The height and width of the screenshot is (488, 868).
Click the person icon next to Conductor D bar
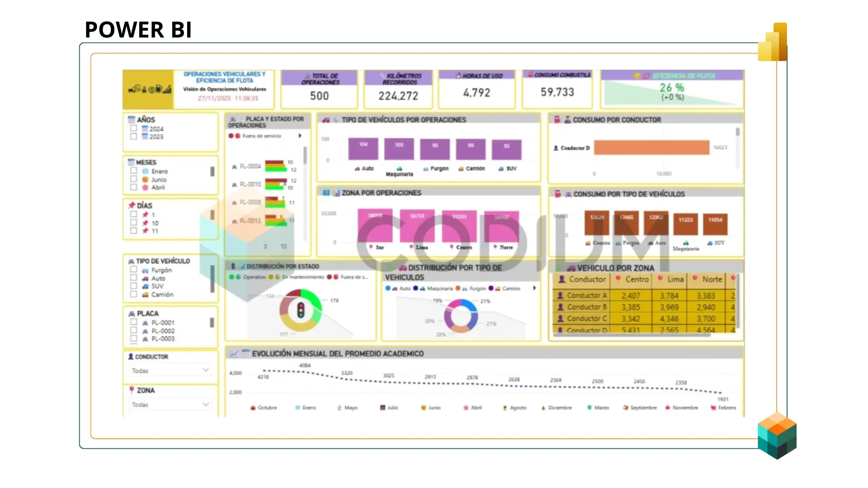(x=556, y=148)
